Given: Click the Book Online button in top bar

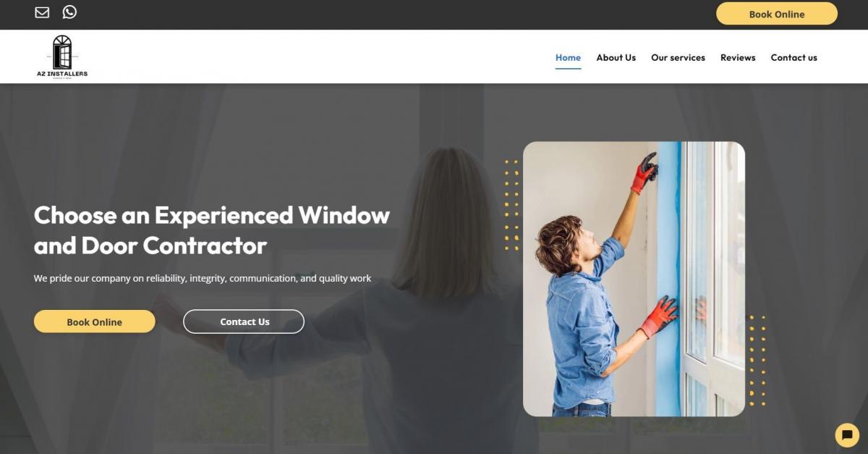Looking at the screenshot, I should tap(777, 14).
